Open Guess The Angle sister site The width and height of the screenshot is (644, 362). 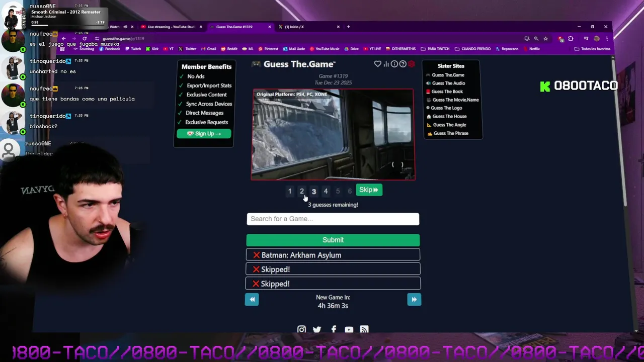pyautogui.click(x=449, y=125)
